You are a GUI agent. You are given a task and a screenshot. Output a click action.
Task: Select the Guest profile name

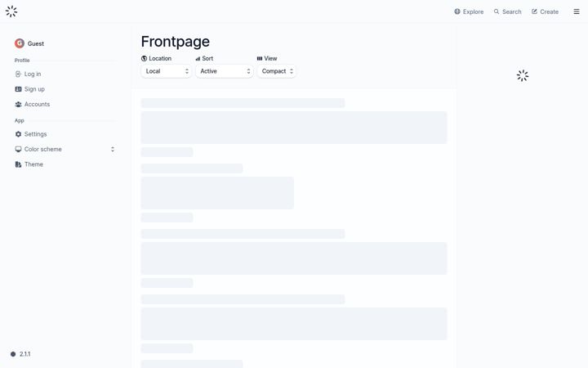click(36, 43)
